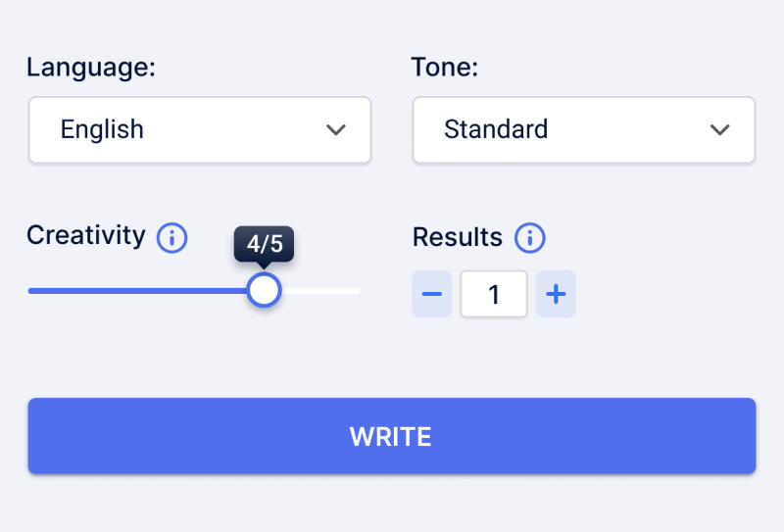Screen dimensions: 784x532
Task: Click the info icon beside Results
Action: pyautogui.click(x=530, y=238)
